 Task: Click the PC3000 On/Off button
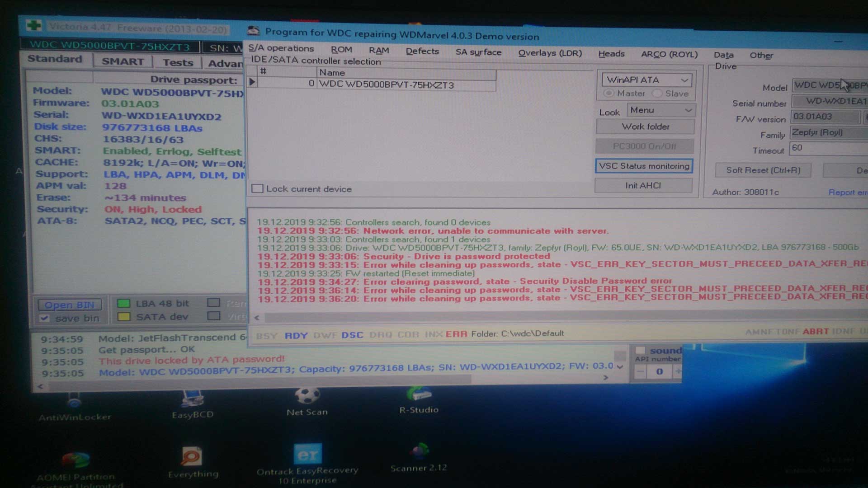(x=644, y=146)
